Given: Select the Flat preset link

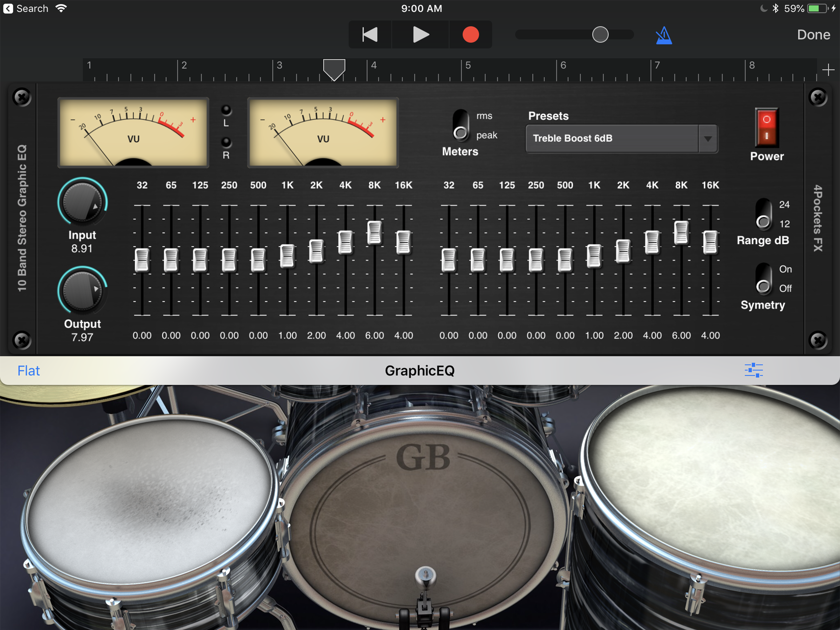Looking at the screenshot, I should coord(29,370).
